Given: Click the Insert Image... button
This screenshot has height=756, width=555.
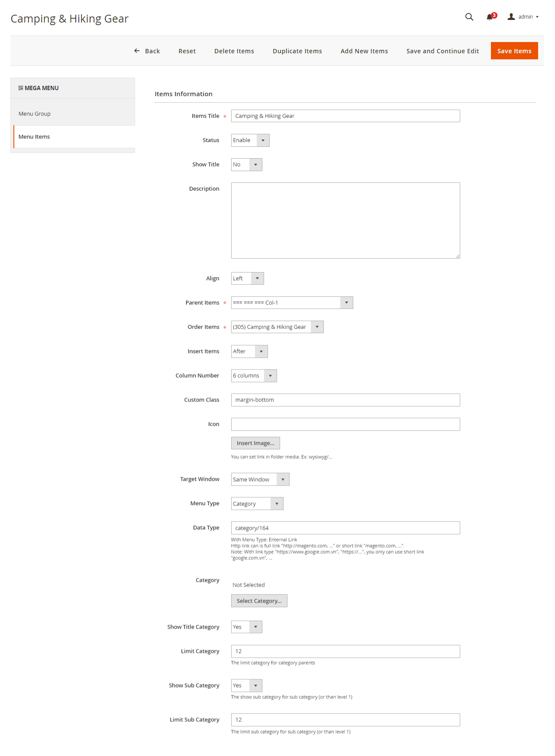Looking at the screenshot, I should [x=255, y=443].
